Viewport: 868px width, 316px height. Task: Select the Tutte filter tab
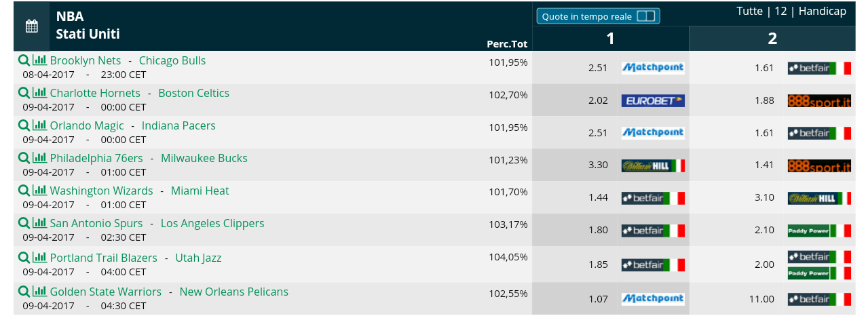coord(750,12)
